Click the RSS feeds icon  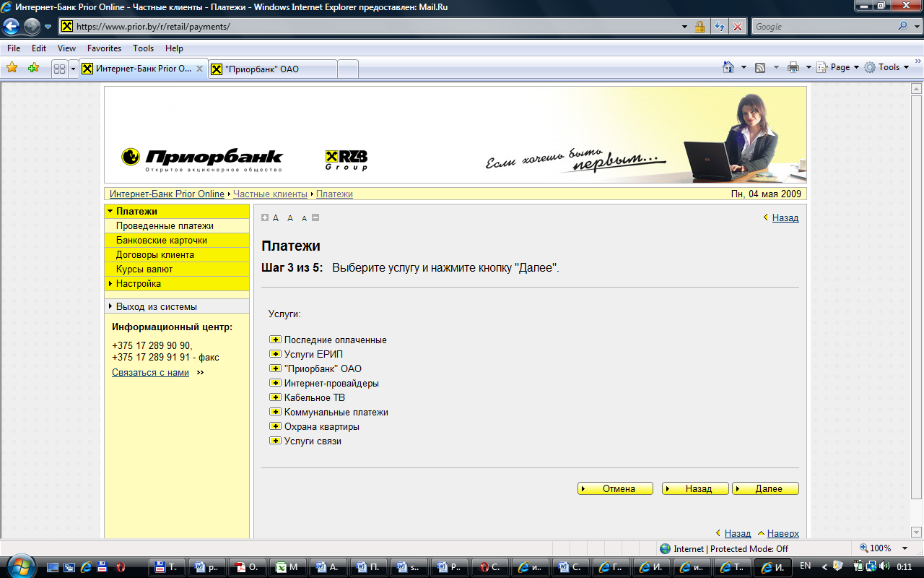(x=760, y=67)
